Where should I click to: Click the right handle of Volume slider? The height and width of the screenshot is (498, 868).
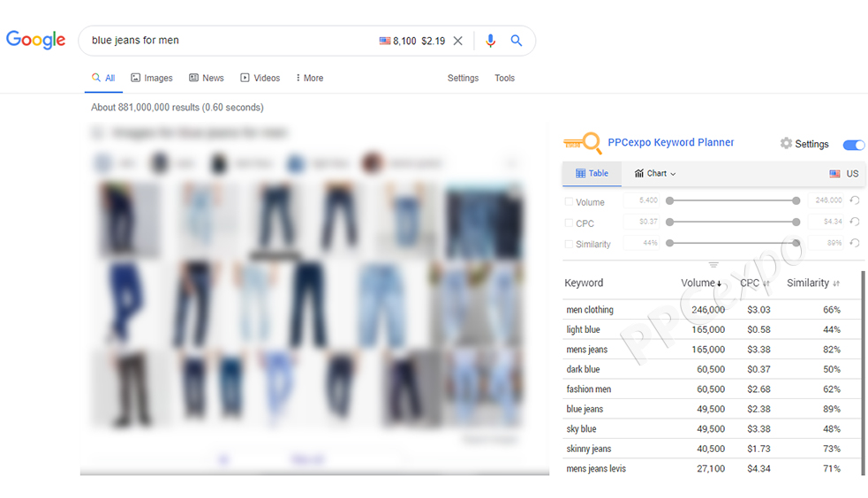(796, 200)
